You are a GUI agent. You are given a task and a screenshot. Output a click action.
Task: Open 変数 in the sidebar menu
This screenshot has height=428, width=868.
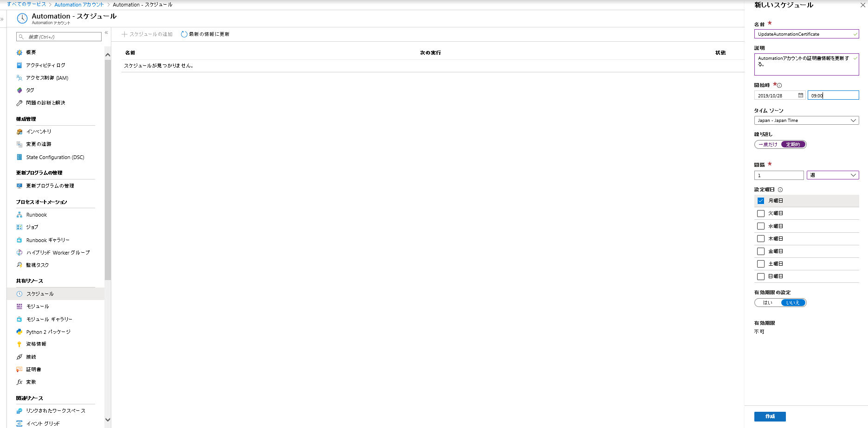pyautogui.click(x=31, y=382)
